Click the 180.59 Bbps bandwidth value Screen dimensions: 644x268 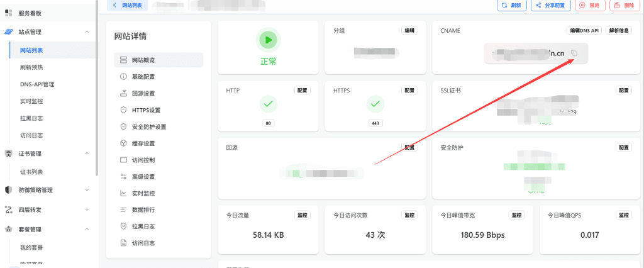[482, 235]
